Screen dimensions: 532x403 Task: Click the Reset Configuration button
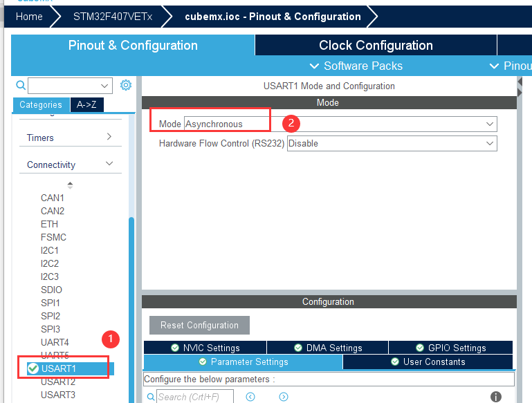click(199, 326)
